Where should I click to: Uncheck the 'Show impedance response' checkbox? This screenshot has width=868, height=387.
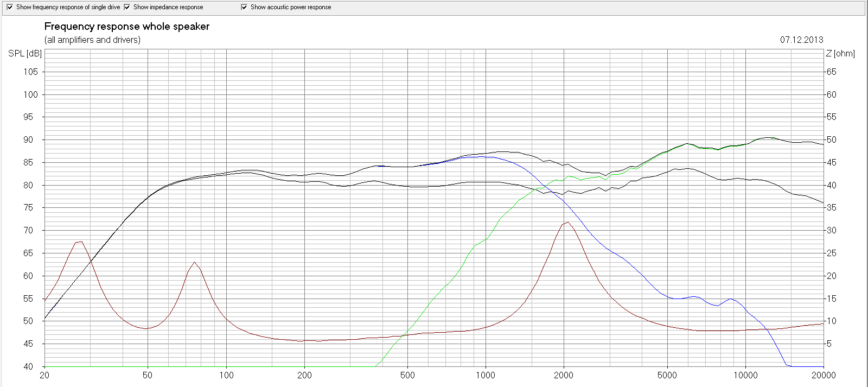coord(127,7)
